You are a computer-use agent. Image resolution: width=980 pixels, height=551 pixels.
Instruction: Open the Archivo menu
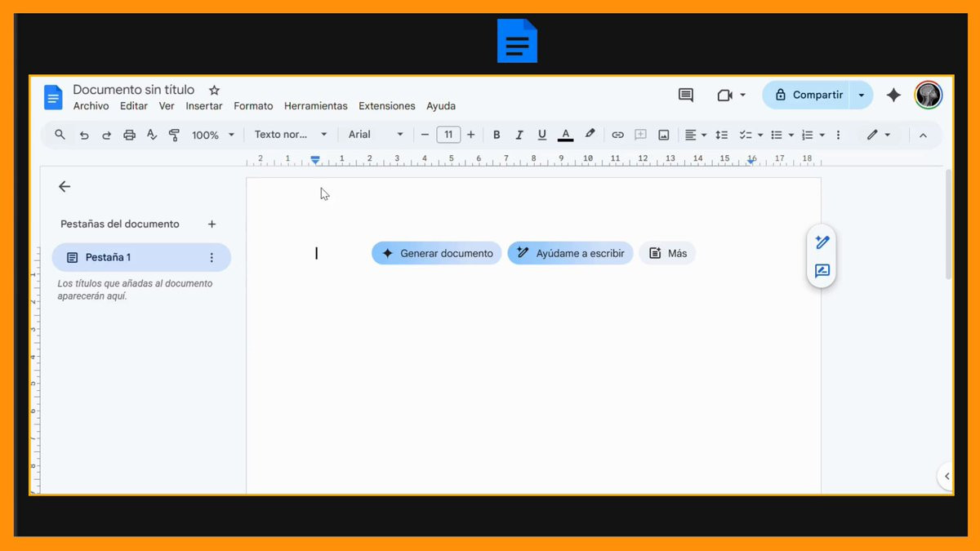tap(91, 106)
